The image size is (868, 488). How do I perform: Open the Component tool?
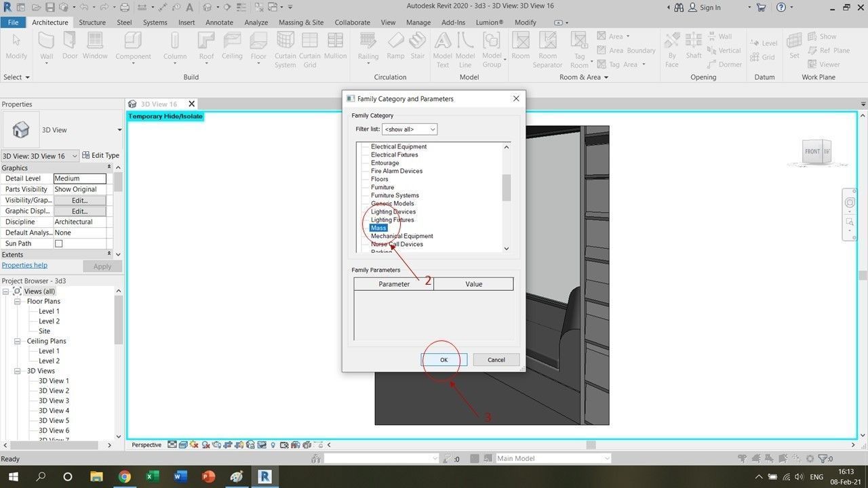(x=133, y=46)
